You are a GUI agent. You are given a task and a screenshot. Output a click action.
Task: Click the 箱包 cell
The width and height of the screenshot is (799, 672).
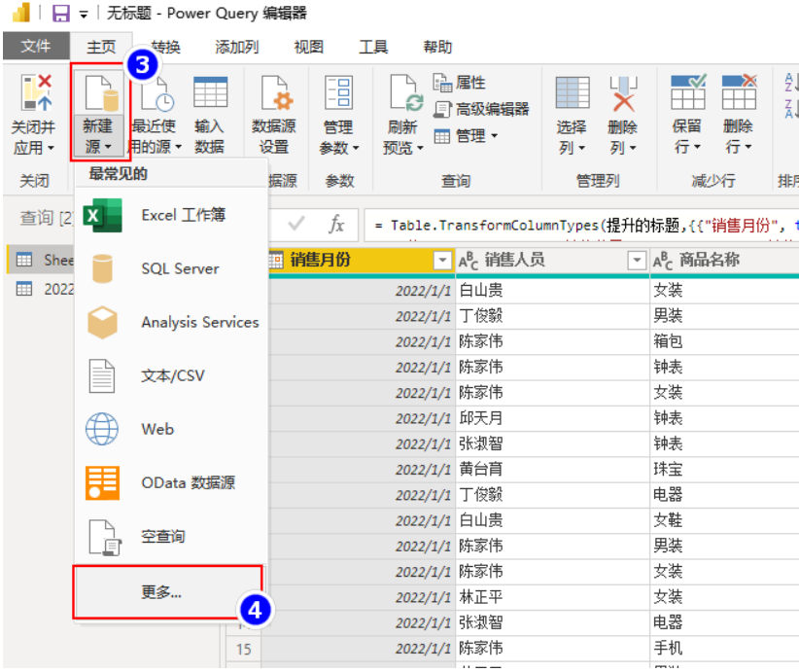[x=724, y=341]
